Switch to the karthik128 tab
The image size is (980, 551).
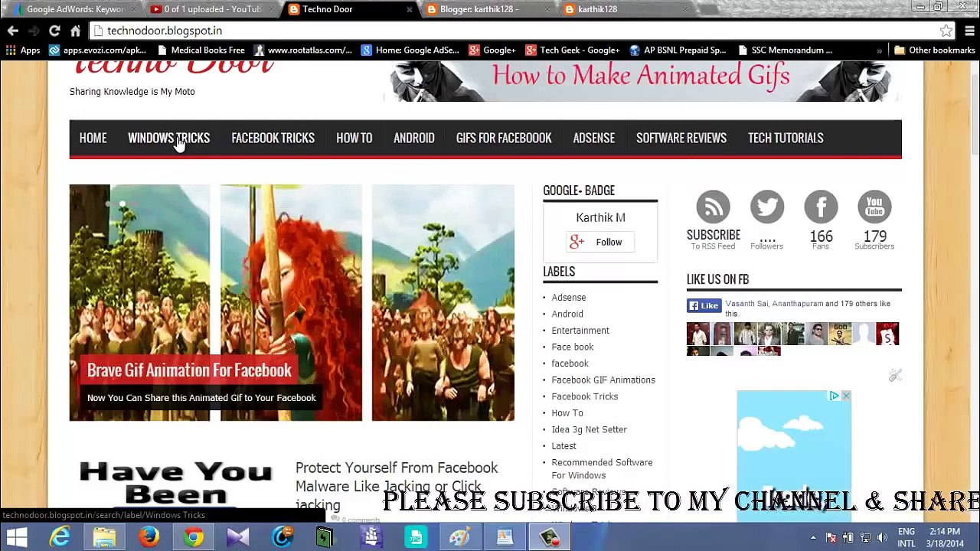(624, 9)
